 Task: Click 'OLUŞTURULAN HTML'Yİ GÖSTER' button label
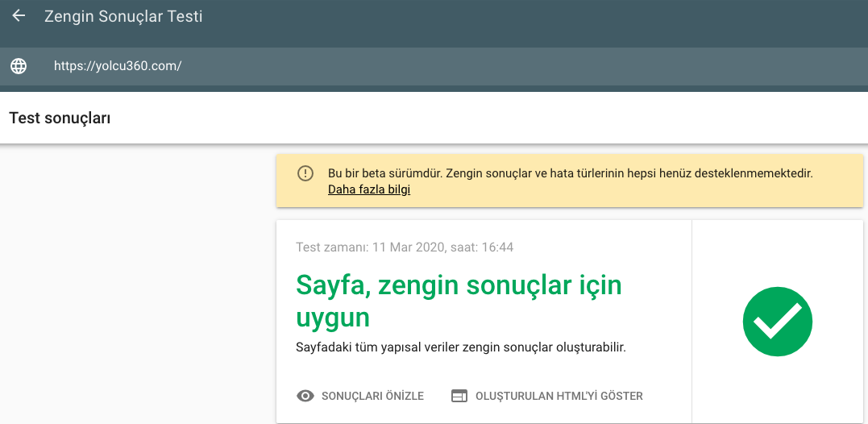pos(559,397)
